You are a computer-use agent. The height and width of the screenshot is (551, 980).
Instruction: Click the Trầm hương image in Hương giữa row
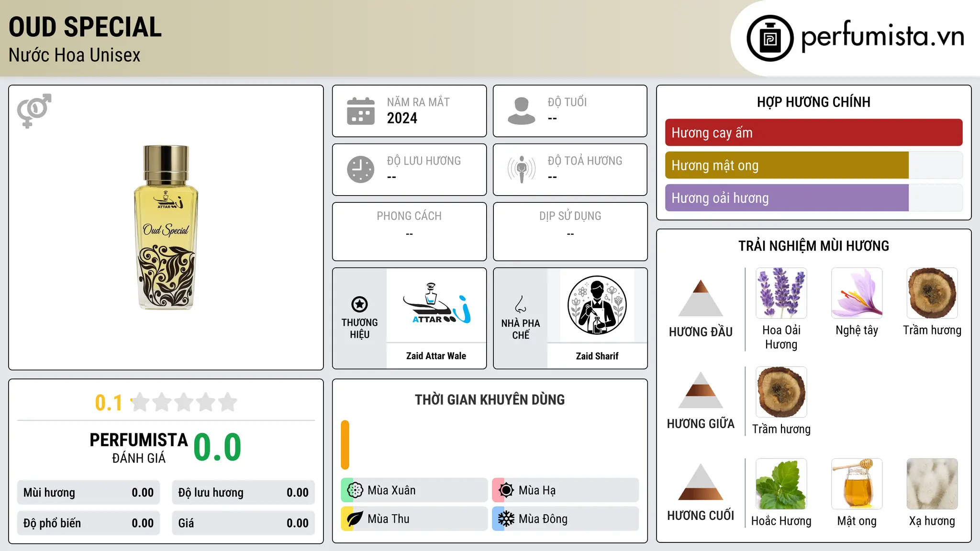(781, 392)
